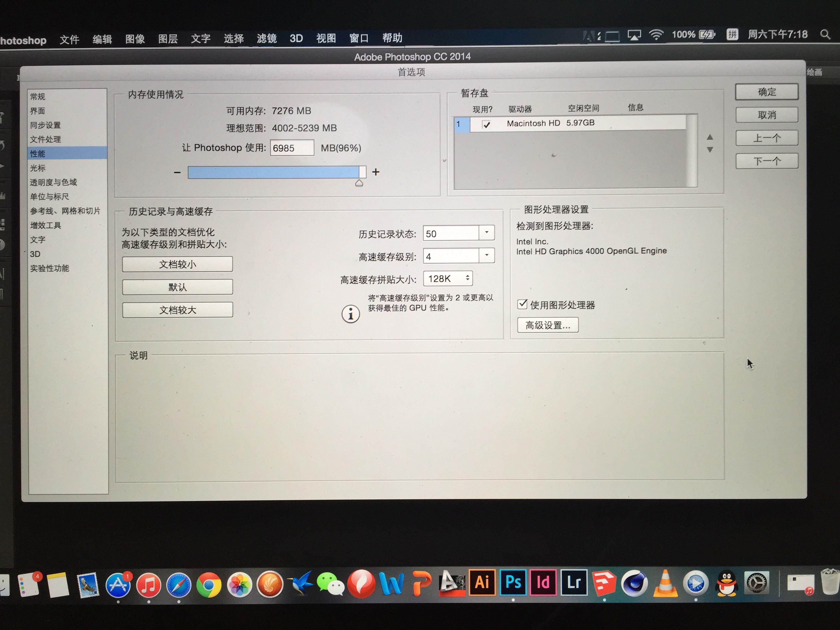Click the 文档较小 button
Viewport: 840px width, 630px height.
(x=177, y=264)
